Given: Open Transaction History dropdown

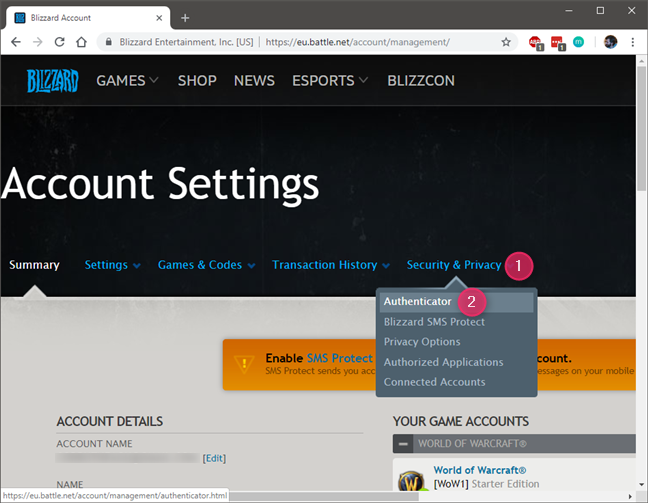Looking at the screenshot, I should click(x=331, y=265).
